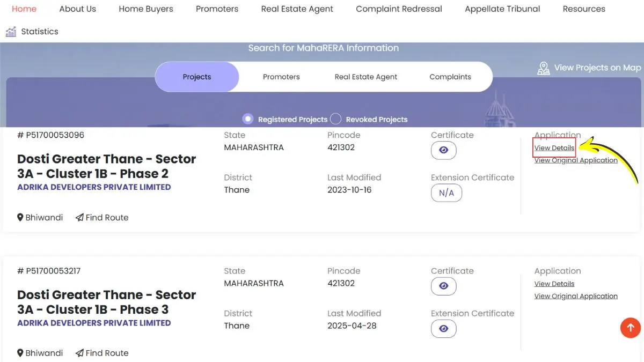This screenshot has height=362, width=644.
Task: Open View Original Application for Phase 3
Action: click(x=576, y=296)
